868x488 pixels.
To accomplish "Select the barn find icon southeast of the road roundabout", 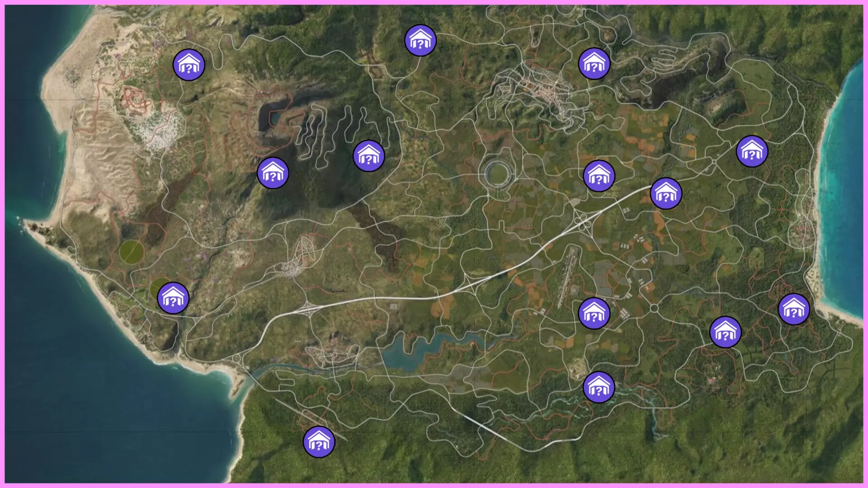I will (x=725, y=332).
